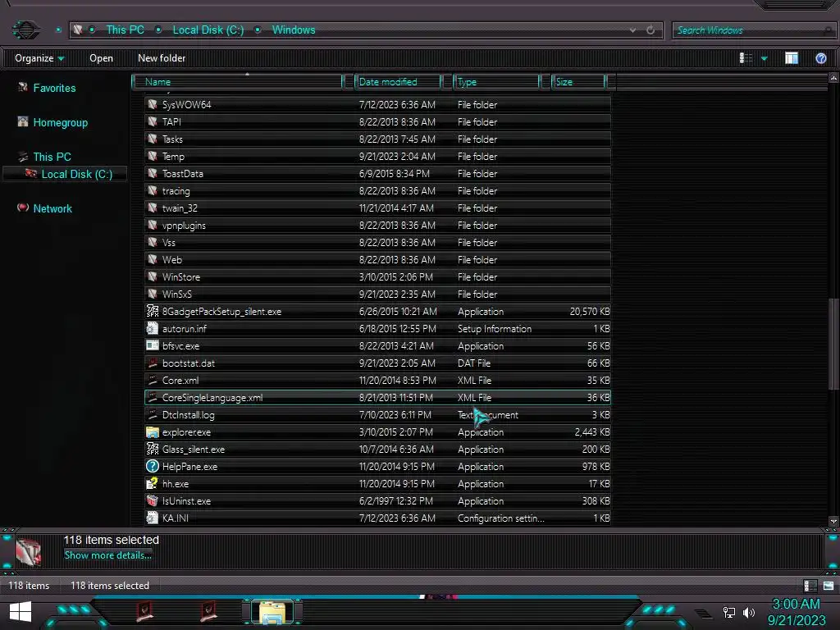Click the New folder button
Image resolution: width=840 pixels, height=630 pixels.
[x=162, y=58]
